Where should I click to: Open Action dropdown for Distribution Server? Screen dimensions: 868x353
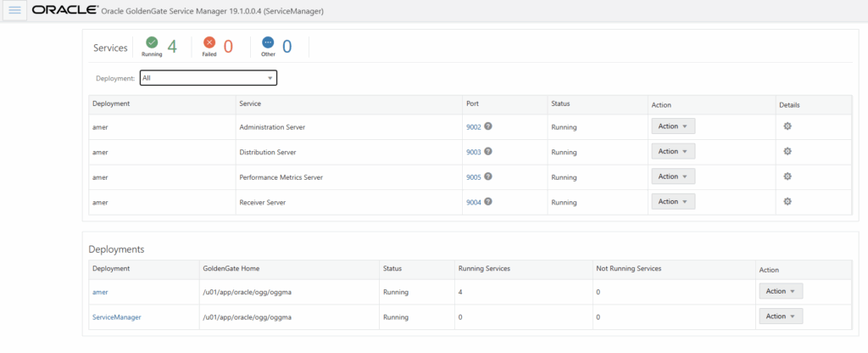coord(673,151)
